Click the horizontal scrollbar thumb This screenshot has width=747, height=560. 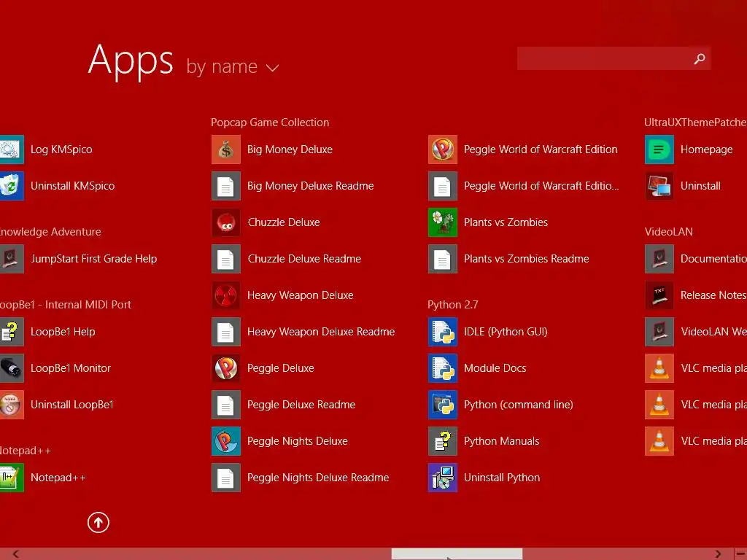coord(457,554)
